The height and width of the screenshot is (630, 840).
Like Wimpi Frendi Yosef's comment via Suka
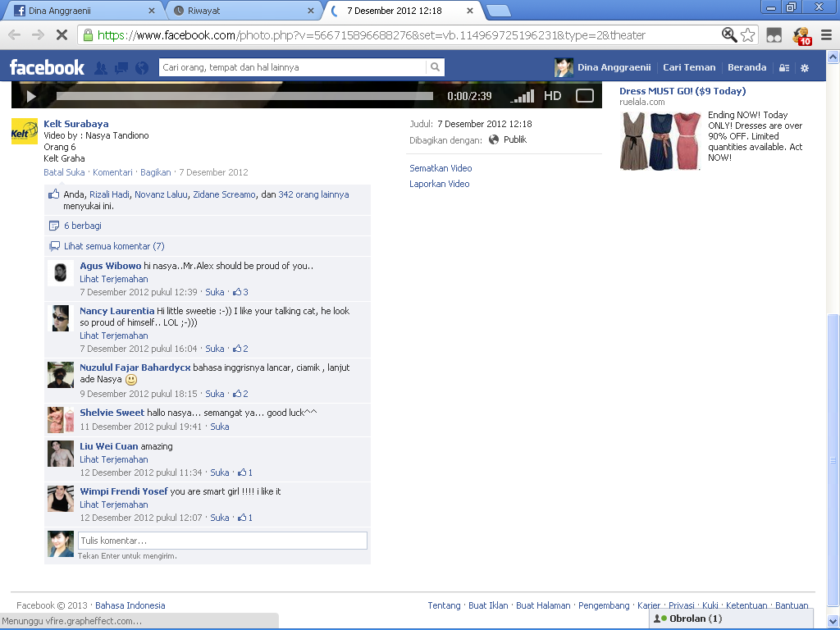[x=220, y=518]
